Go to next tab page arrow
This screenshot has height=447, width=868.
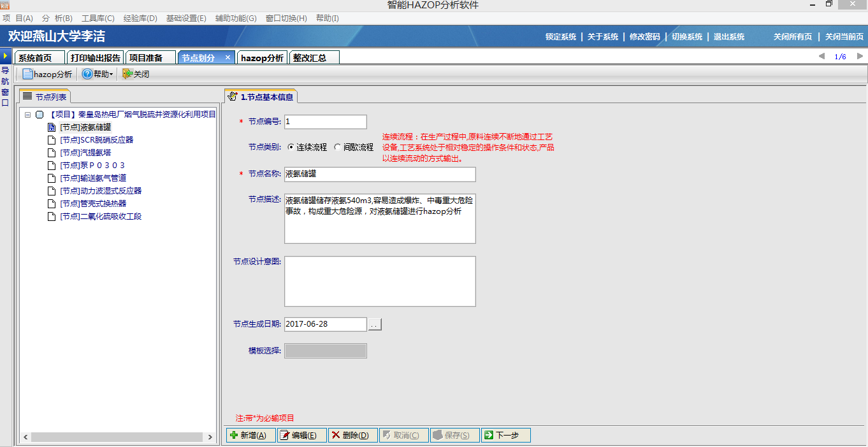tap(860, 57)
